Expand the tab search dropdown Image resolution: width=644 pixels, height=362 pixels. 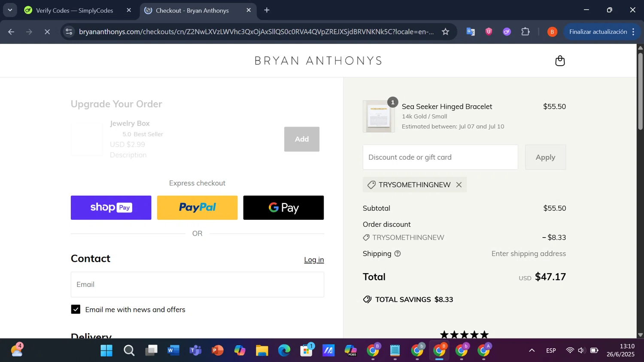pyautogui.click(x=10, y=10)
